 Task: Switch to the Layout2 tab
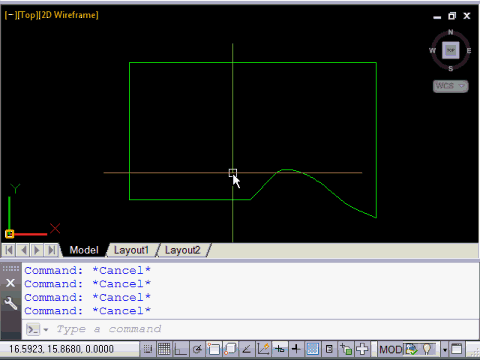182,250
